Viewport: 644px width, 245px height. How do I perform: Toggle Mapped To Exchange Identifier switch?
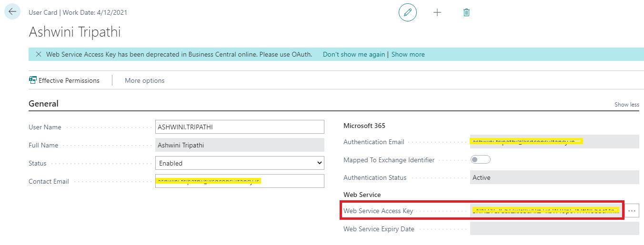pos(480,160)
